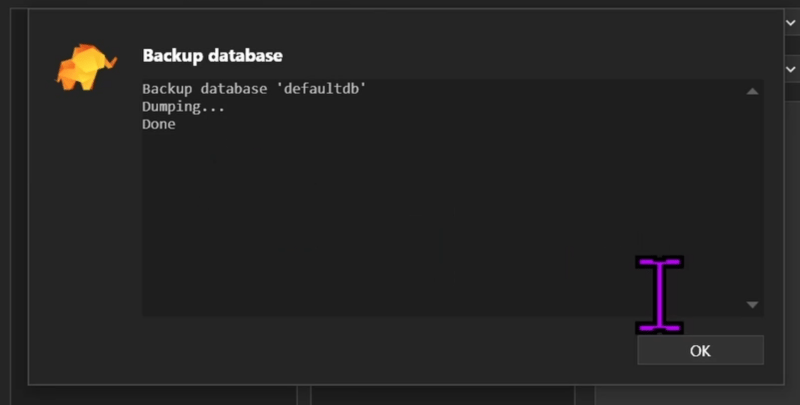Select the 'Done' log line
The height and width of the screenshot is (405, 800).
coord(159,124)
